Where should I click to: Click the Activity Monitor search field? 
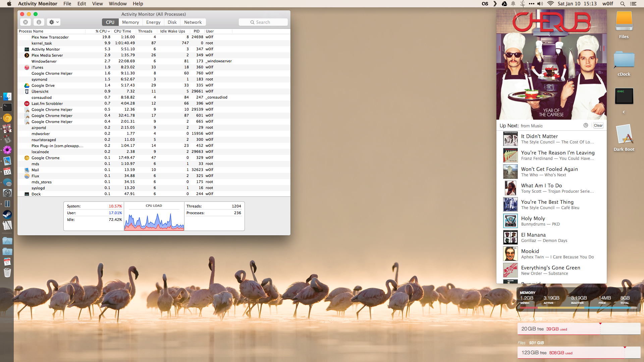coord(263,22)
